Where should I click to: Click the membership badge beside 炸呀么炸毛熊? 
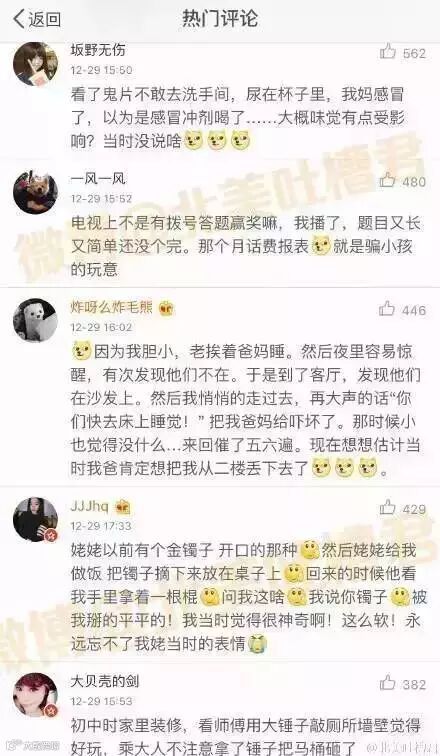click(166, 308)
